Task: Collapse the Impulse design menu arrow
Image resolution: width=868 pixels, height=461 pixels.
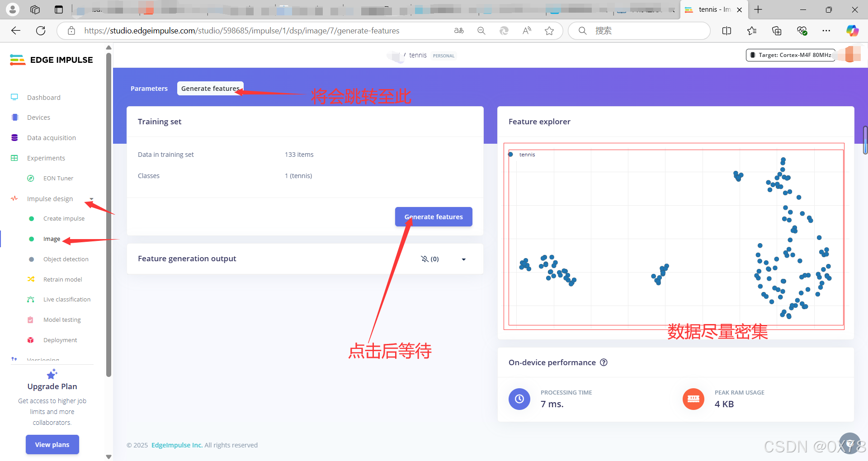Action: [92, 199]
